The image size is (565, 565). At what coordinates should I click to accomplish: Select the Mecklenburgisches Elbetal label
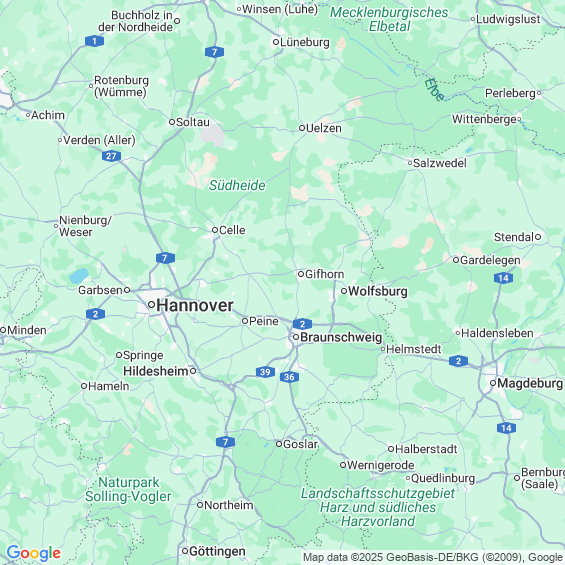pyautogui.click(x=389, y=19)
